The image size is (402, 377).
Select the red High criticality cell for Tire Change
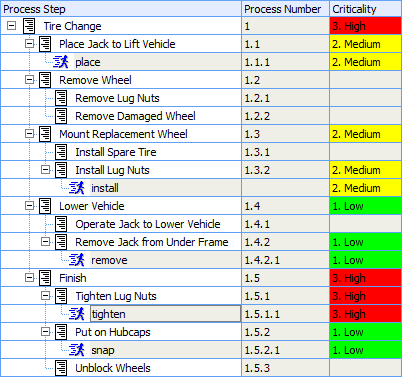tap(366, 26)
